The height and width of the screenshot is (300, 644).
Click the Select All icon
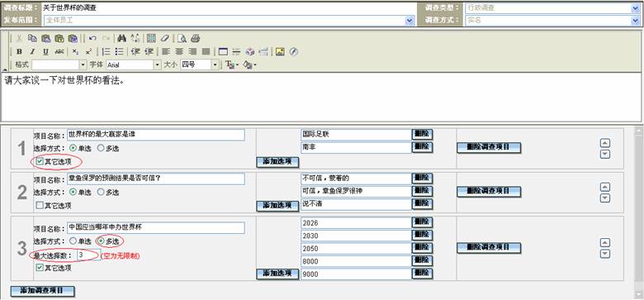coord(151,38)
